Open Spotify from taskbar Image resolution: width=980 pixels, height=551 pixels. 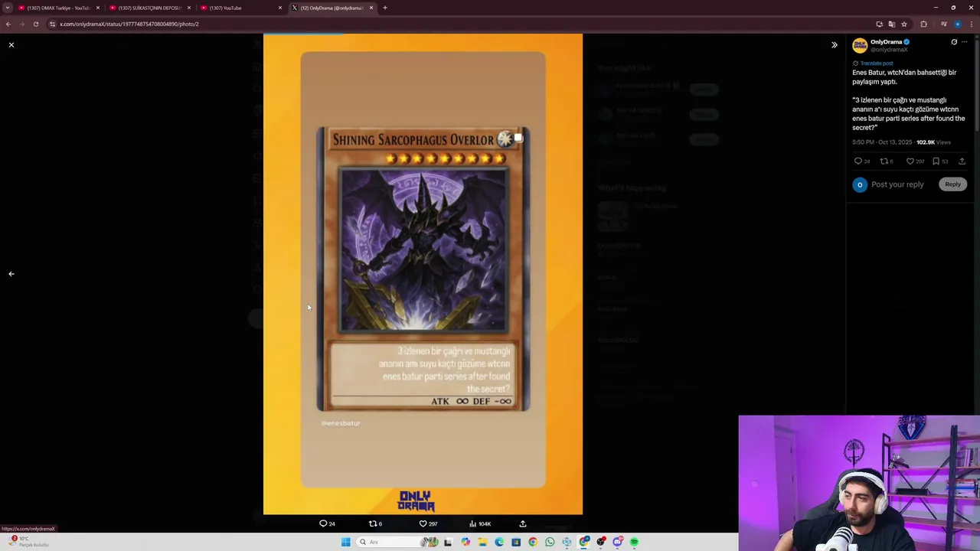pos(634,542)
